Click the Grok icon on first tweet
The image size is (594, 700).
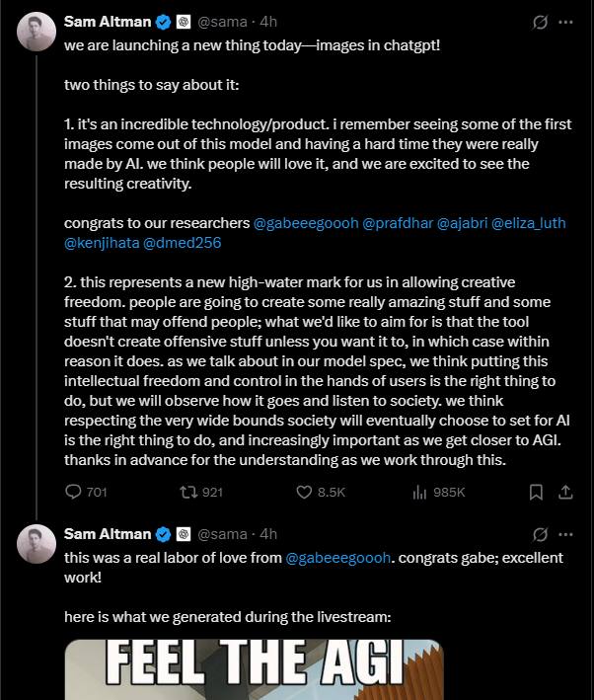tap(540, 21)
